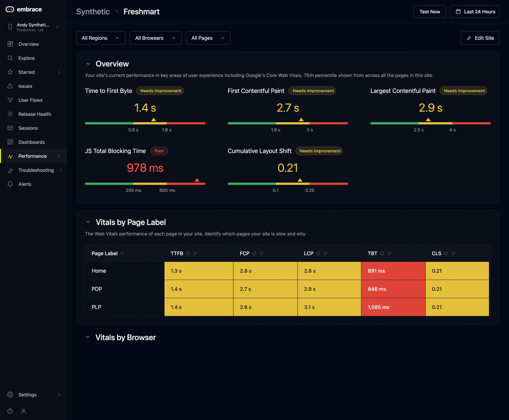This screenshot has height=420, width=509.
Task: Click the Edit Site button
Action: click(x=480, y=38)
